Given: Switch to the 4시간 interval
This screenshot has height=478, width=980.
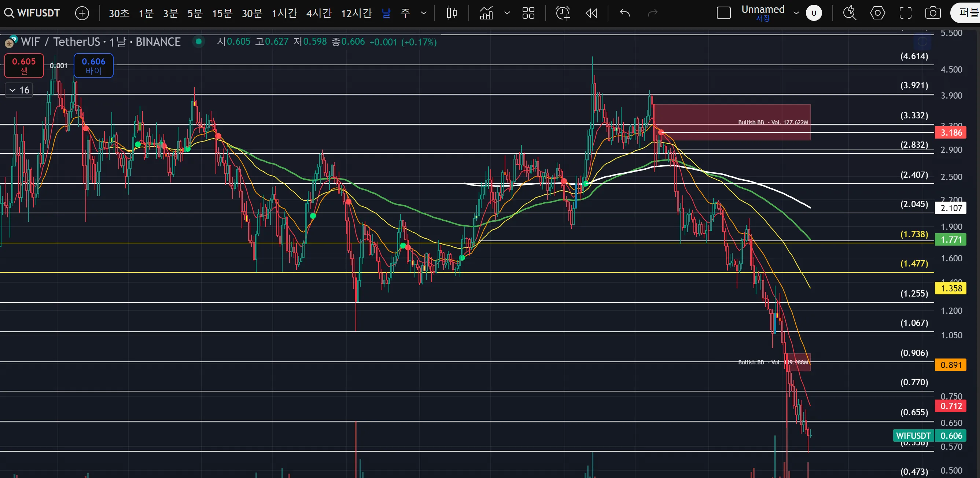Looking at the screenshot, I should coord(319,13).
